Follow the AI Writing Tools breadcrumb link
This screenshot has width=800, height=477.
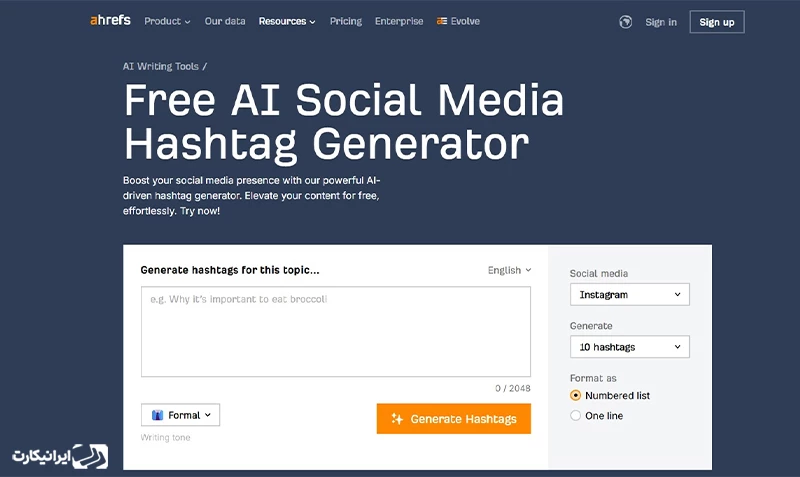click(161, 66)
